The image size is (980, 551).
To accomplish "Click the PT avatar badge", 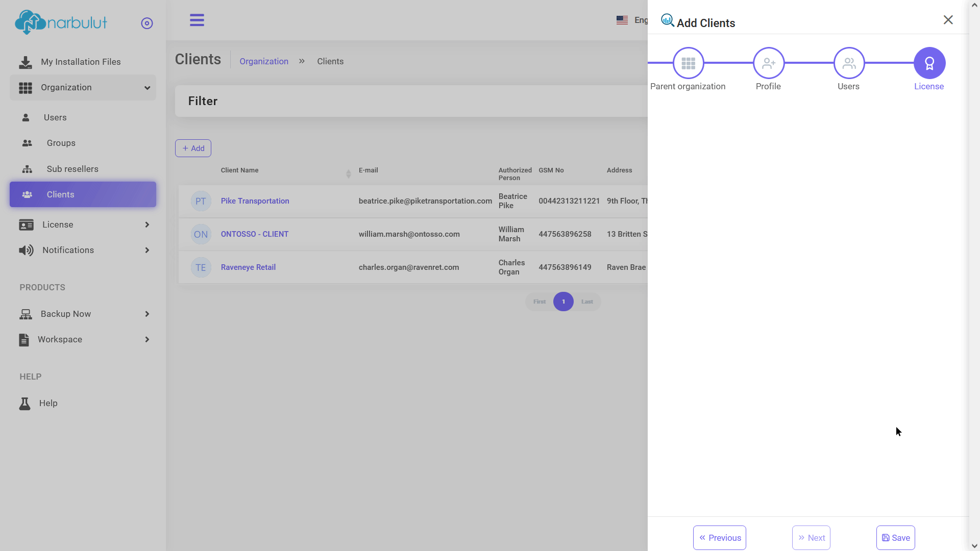I will point(201,201).
